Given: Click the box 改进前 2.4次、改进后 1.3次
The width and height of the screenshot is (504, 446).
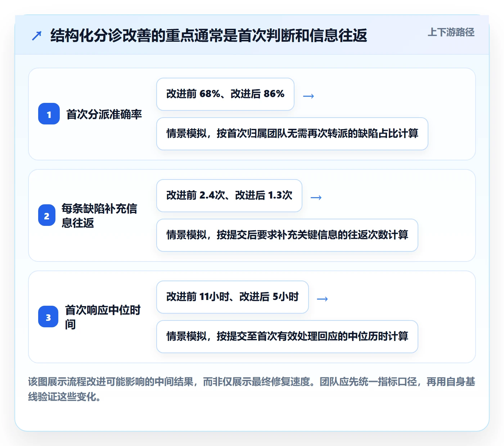Looking at the screenshot, I should [229, 196].
